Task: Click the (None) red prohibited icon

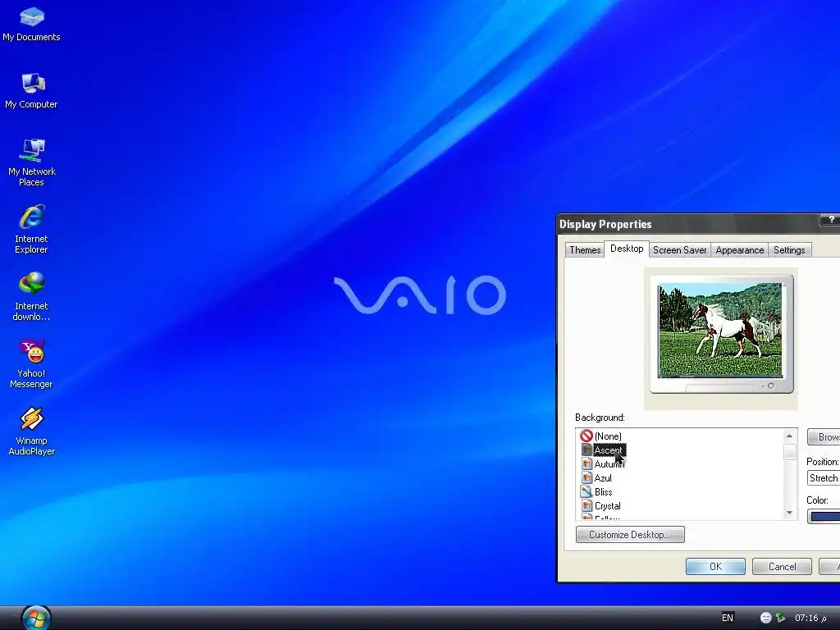Action: point(587,436)
